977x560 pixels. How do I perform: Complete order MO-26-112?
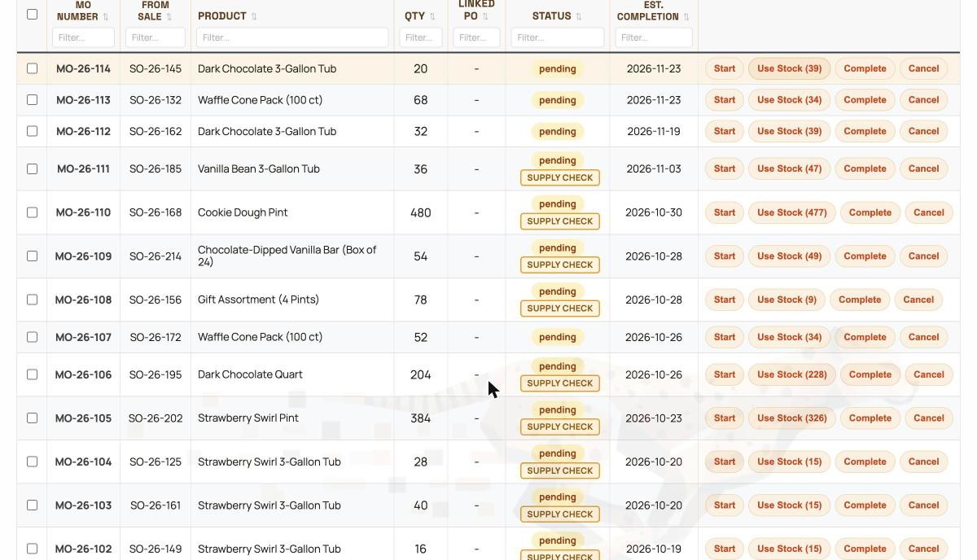coord(865,131)
